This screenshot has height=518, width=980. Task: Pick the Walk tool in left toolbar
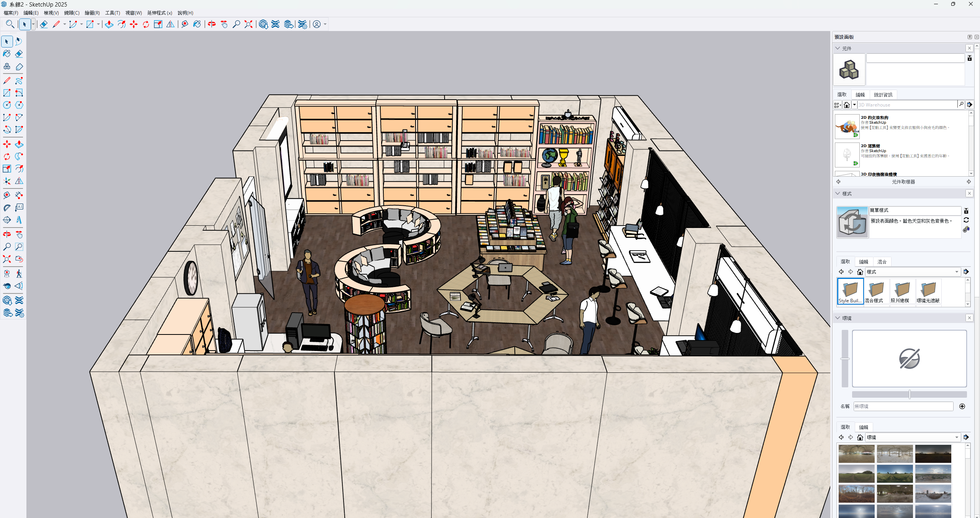coord(19,274)
